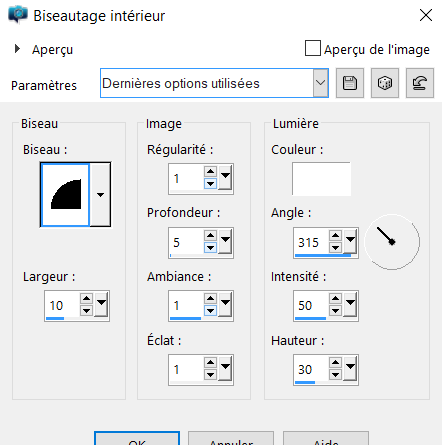Open the Biseau shape dropdown arrow
This screenshot has width=442, height=445.
100,195
